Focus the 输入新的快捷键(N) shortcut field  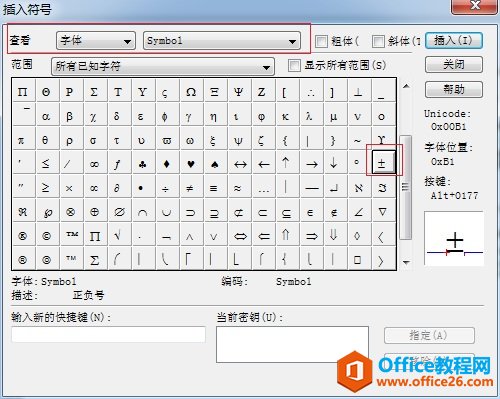109,334
